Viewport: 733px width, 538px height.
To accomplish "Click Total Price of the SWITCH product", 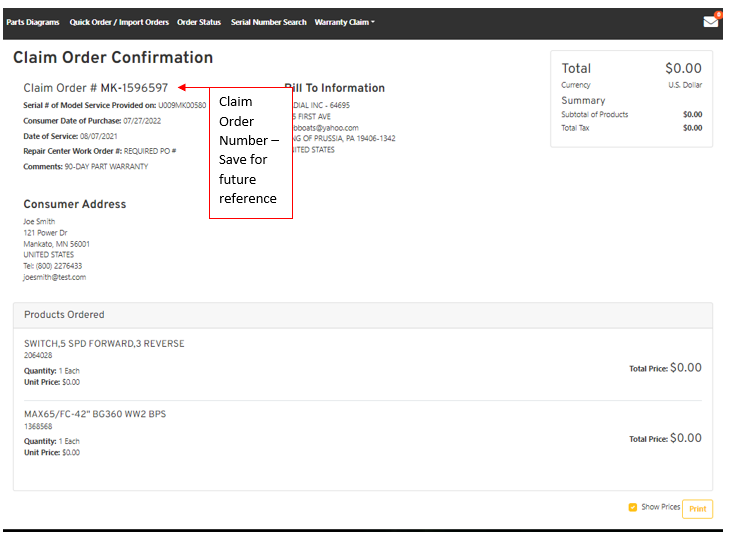I will point(665,368).
